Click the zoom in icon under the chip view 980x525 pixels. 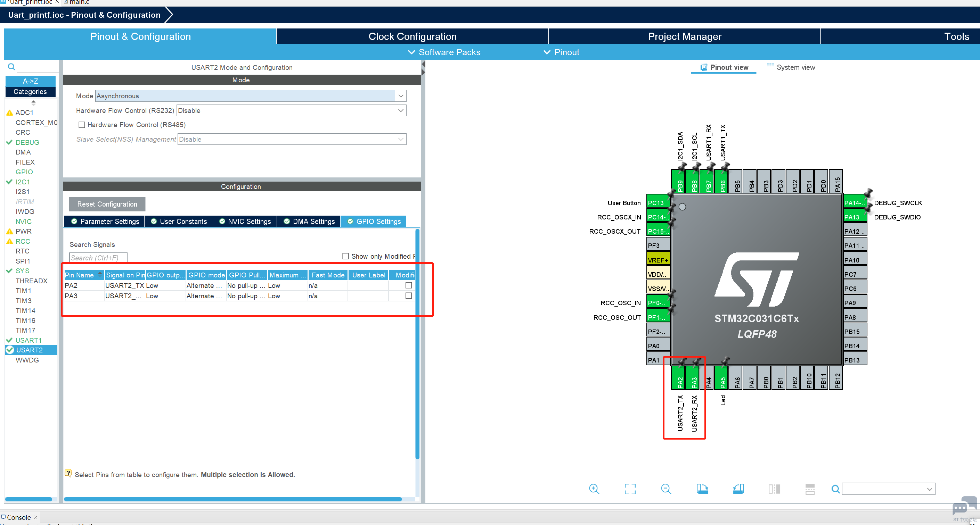click(x=594, y=489)
